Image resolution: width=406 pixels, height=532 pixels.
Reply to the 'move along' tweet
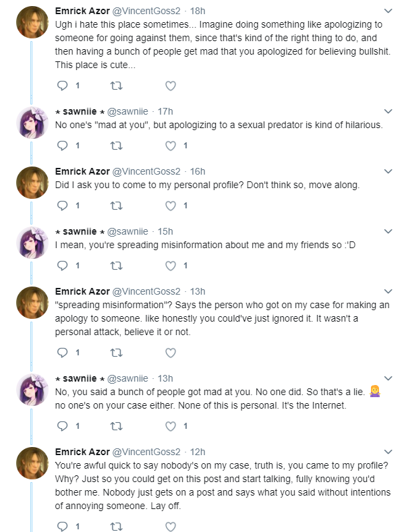tap(63, 206)
